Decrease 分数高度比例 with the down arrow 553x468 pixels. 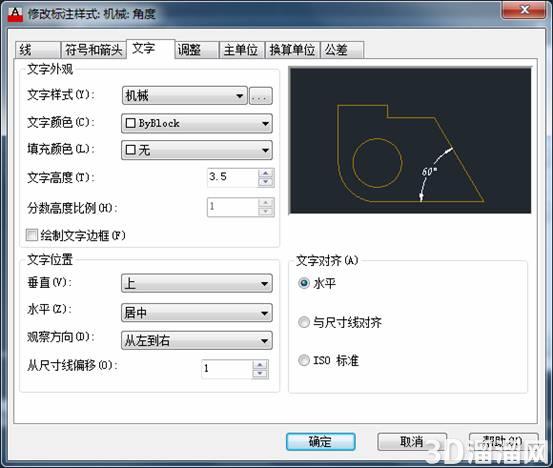click(x=266, y=212)
